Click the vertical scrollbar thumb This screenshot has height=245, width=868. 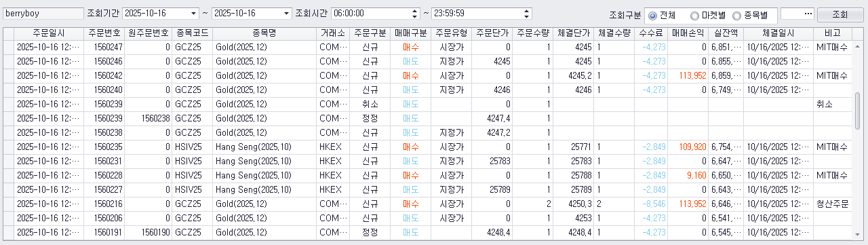tap(857, 111)
